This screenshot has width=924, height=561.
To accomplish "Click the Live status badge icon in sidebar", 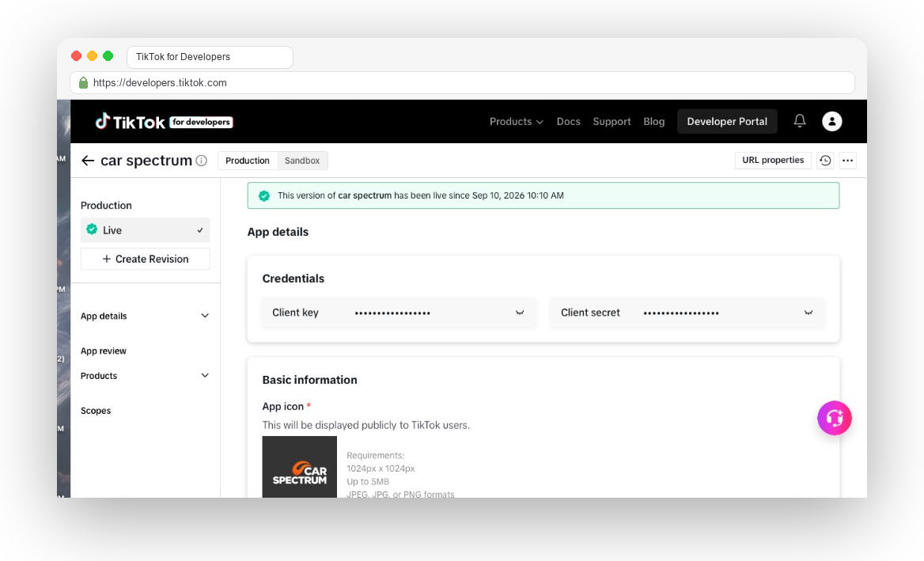I will 92,229.
